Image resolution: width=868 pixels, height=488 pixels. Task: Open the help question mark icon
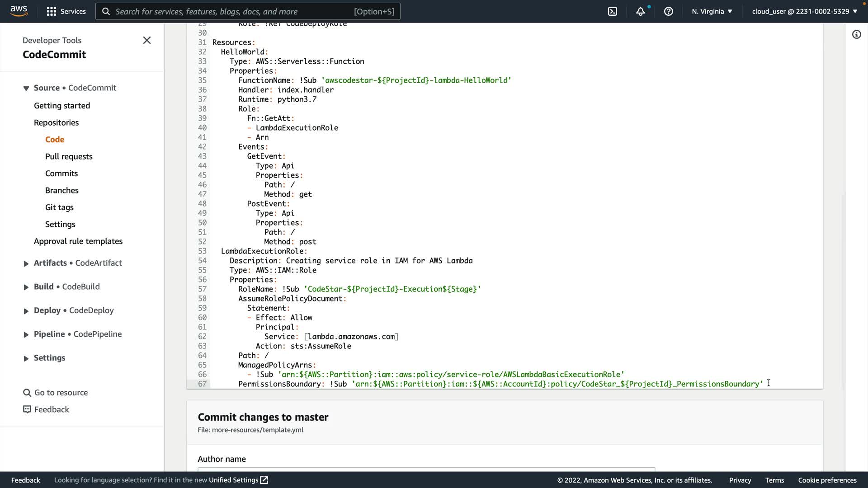(668, 11)
